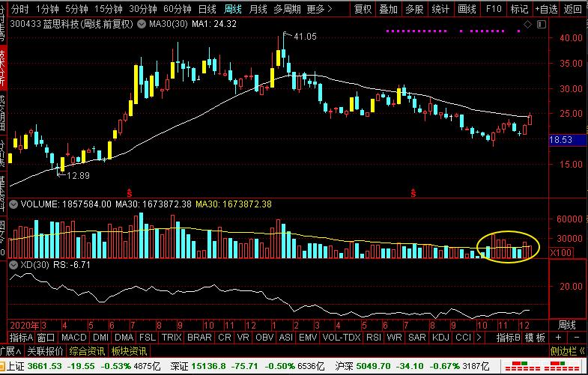Click the 沪深 index 5049.70 value
This screenshot has height=375, width=588.
pyautogui.click(x=373, y=366)
